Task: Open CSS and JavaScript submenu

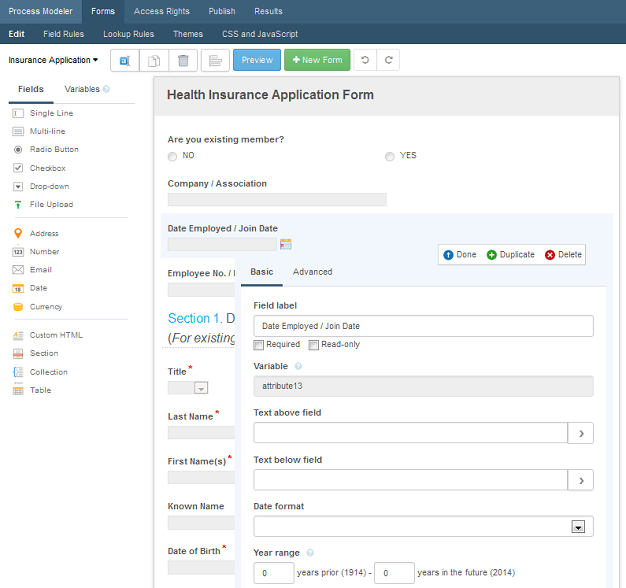Action: [260, 34]
